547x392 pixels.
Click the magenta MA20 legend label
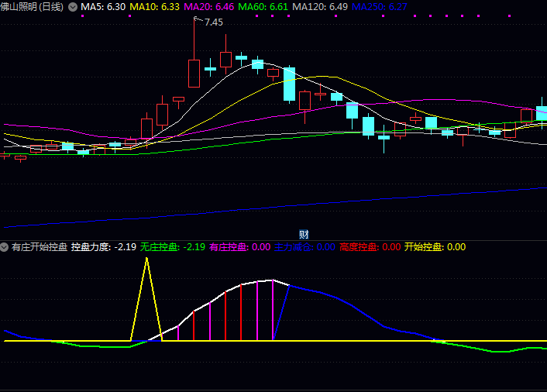(208, 7)
